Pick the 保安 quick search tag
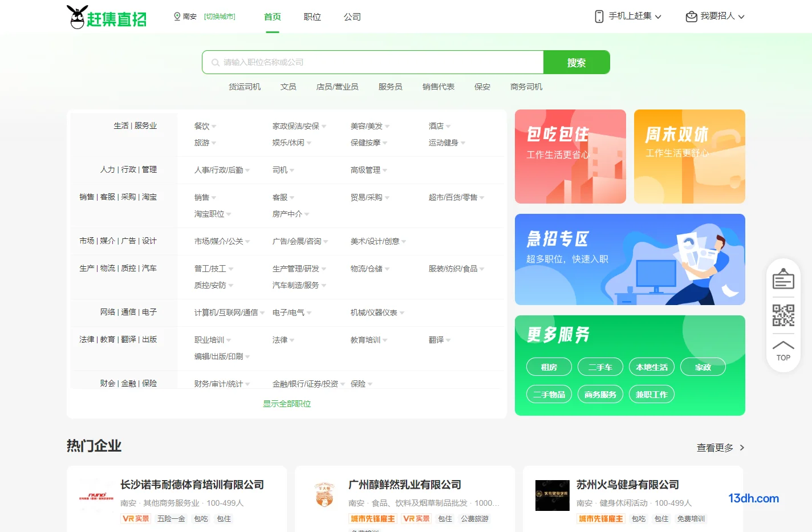Image resolution: width=812 pixels, height=532 pixels. [482, 87]
